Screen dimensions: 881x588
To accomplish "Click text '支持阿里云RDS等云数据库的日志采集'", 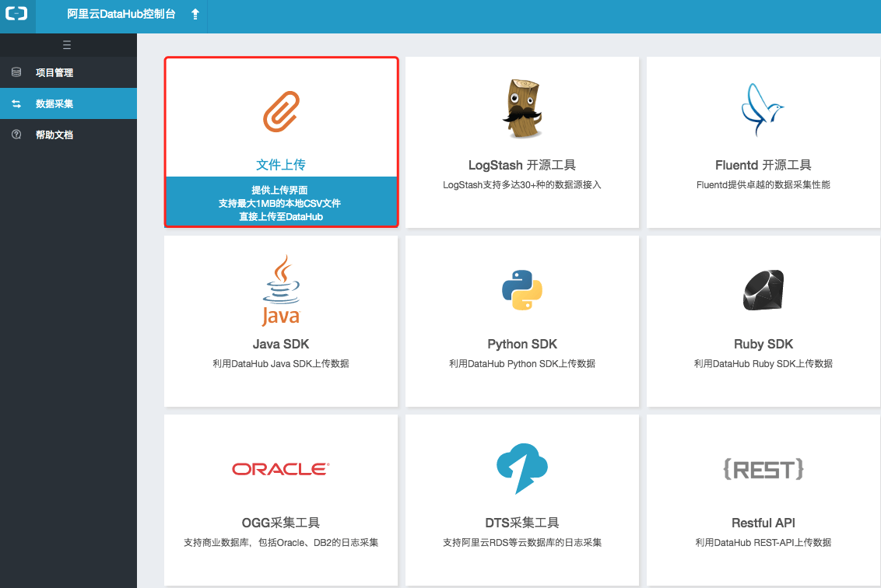I will tap(522, 543).
